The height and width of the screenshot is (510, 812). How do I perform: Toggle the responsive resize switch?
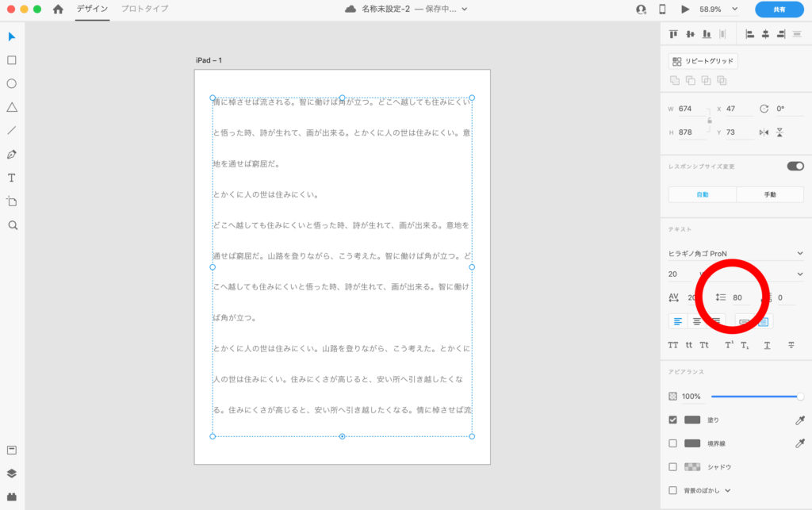coord(795,166)
